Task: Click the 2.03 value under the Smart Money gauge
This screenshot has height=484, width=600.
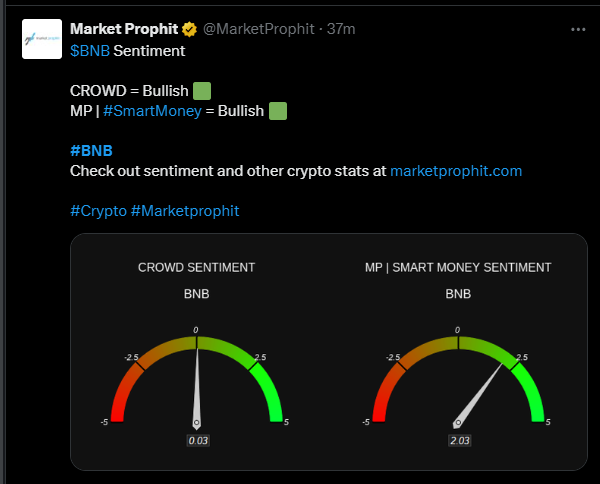Action: [459, 440]
